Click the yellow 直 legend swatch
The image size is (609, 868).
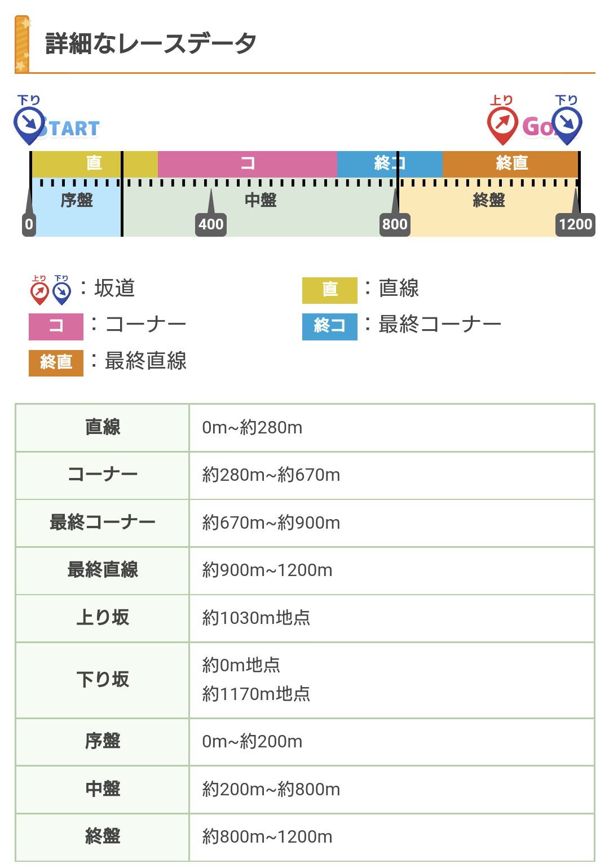(330, 290)
